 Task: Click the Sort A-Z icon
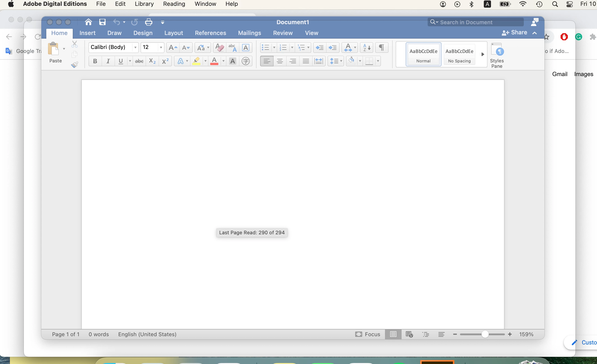366,47
